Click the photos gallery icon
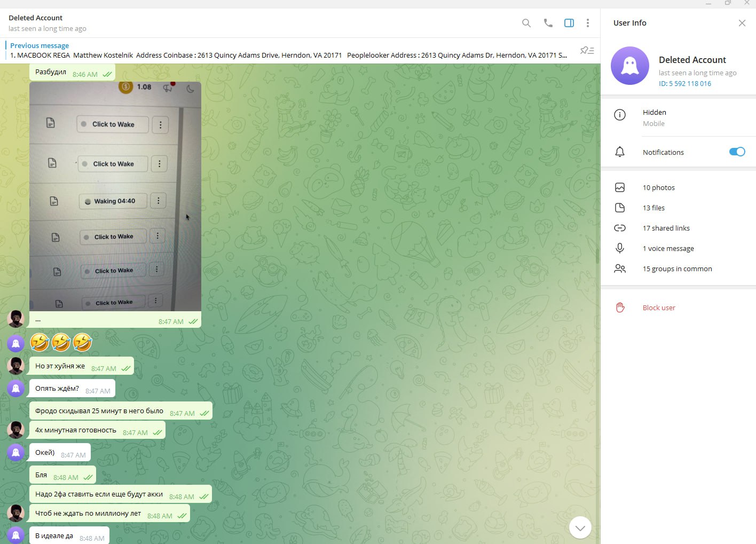Screen dimensions: 756x544 pyautogui.click(x=620, y=187)
